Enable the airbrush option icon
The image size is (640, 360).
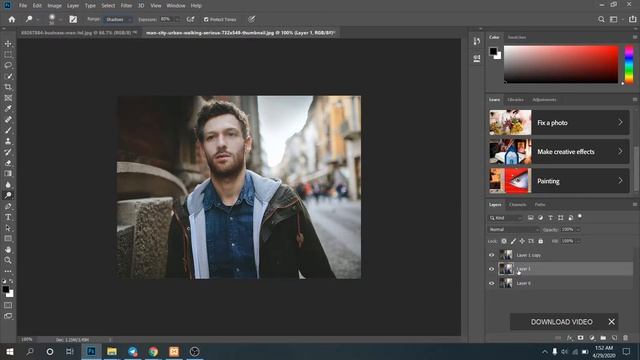pos(190,19)
